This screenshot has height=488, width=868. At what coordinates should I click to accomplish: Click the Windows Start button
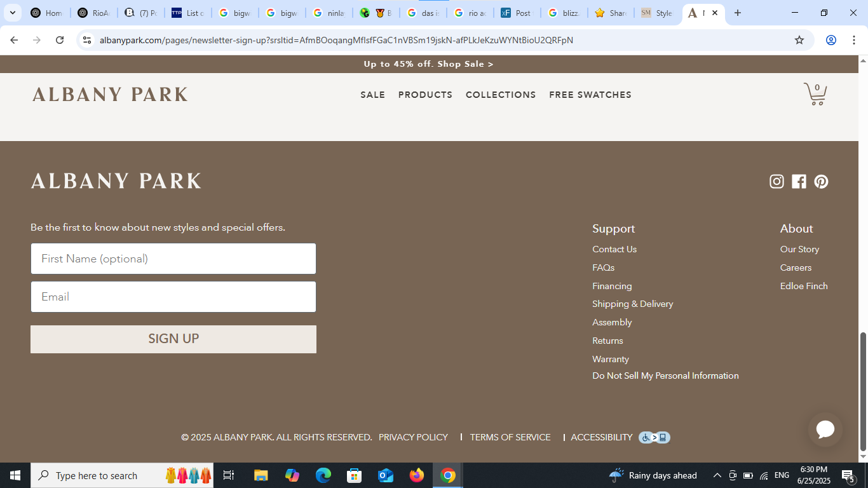point(15,475)
